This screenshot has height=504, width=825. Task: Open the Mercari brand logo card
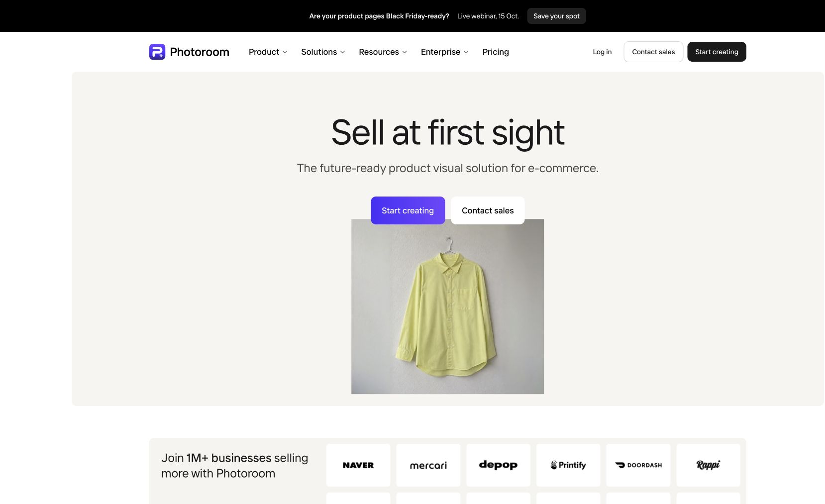pos(428,465)
